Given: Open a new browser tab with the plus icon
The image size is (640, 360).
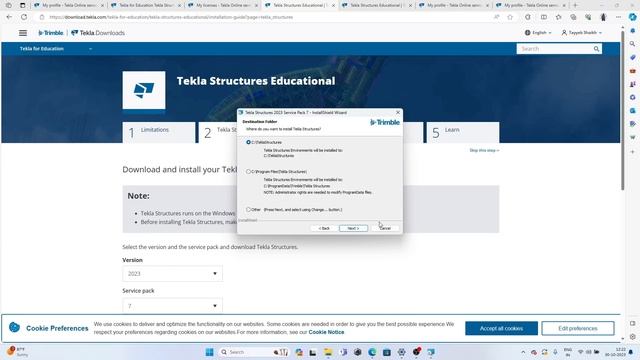Looking at the screenshot, I should 575,5.
